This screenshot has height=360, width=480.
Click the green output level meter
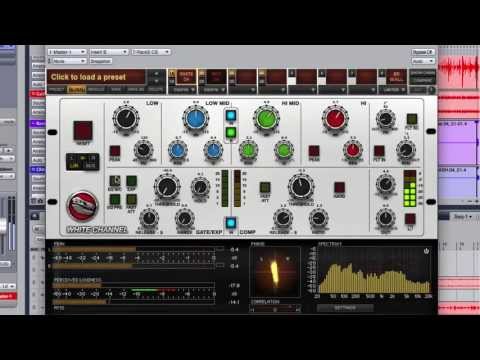[x=410, y=188]
